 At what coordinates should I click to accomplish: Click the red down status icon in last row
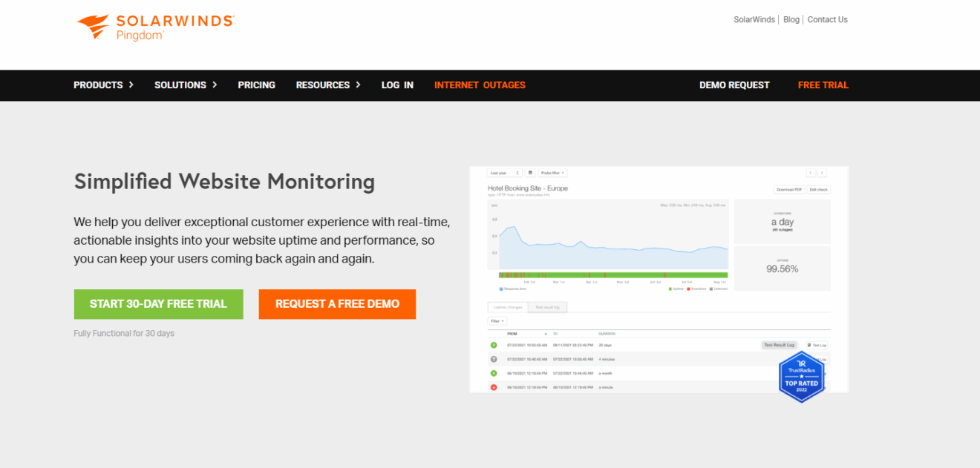point(494,387)
